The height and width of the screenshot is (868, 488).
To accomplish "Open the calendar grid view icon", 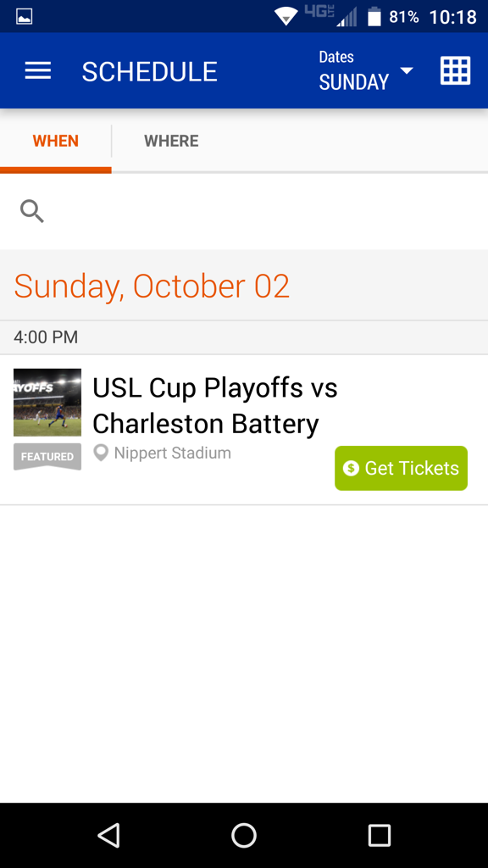I will coord(455,71).
